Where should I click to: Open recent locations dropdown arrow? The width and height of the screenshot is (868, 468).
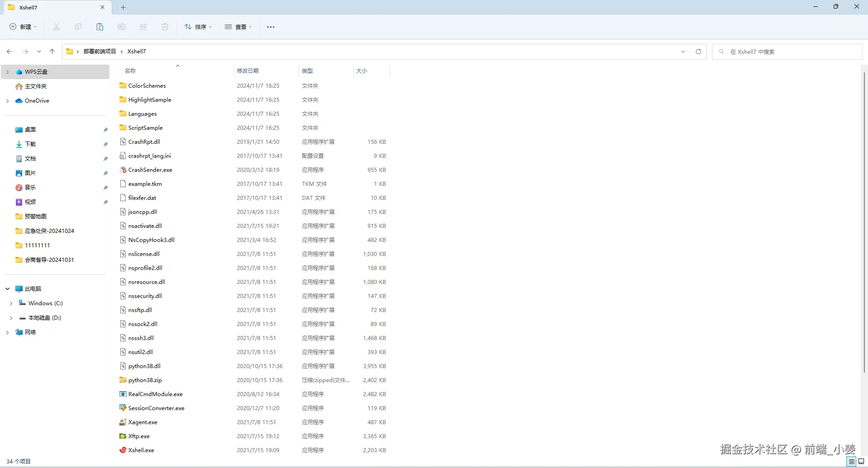click(39, 52)
